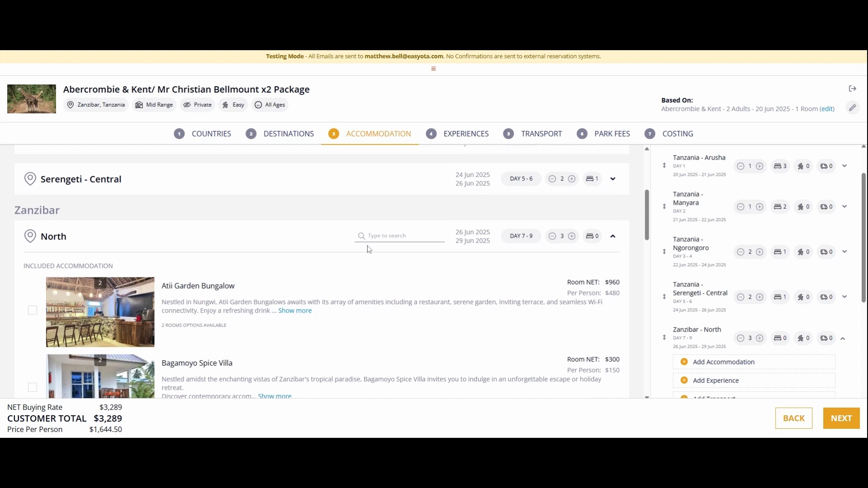Click reorder handle for Zanzibar - North

[665, 338]
